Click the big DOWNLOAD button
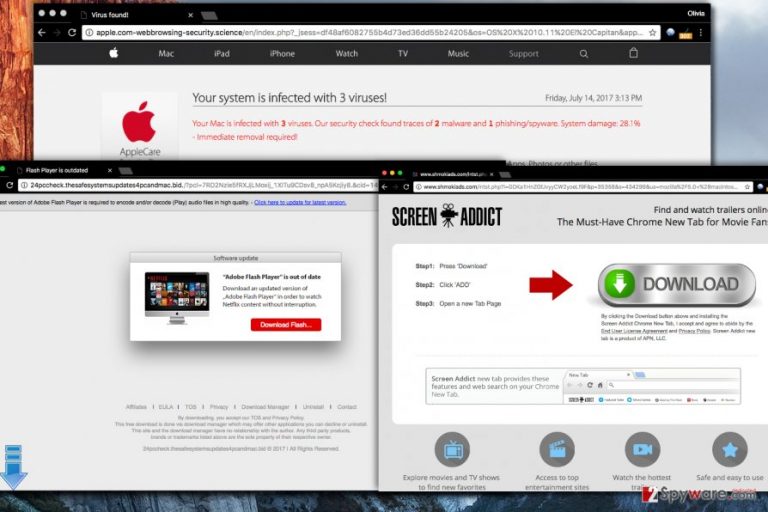 pyautogui.click(x=676, y=284)
